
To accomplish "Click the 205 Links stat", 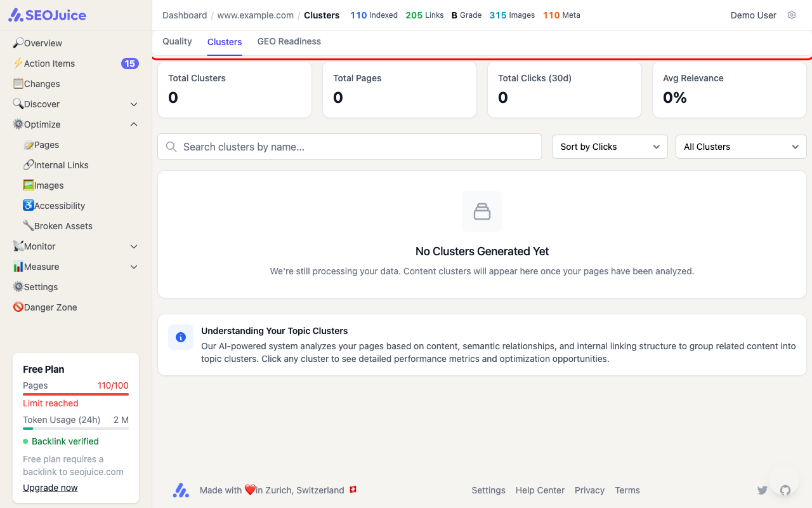I will coord(424,15).
